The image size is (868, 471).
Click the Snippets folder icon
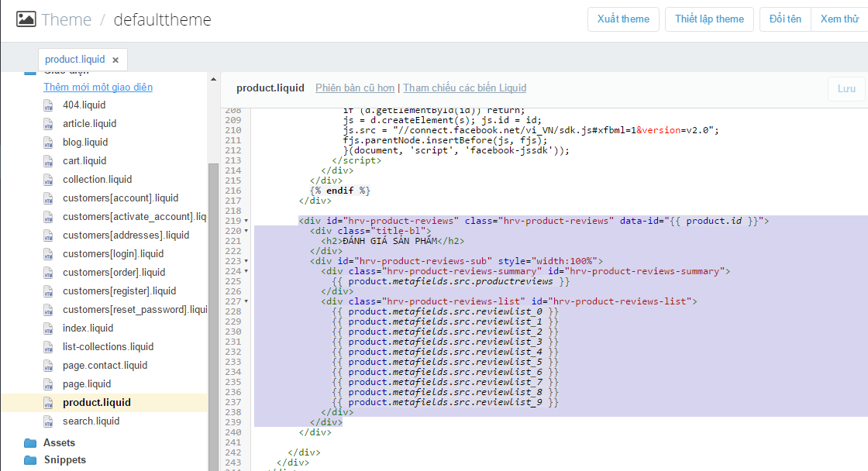30,460
